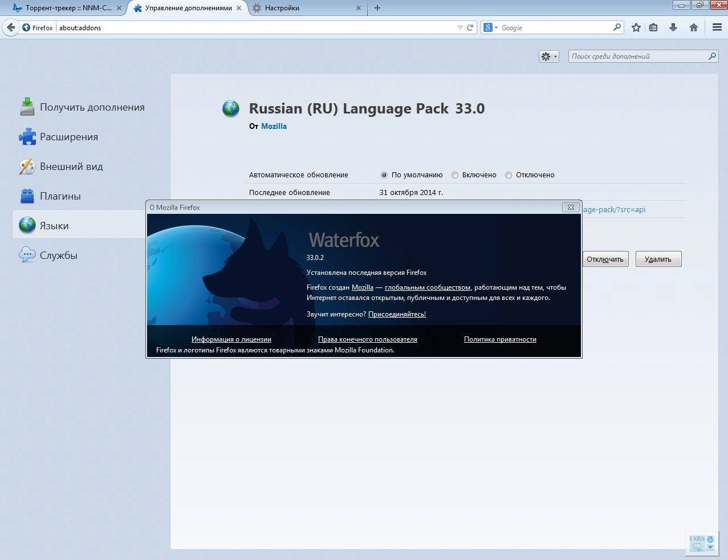This screenshot has width=728, height=560.
Task: Select Отключено auto-update option
Action: pyautogui.click(x=509, y=175)
